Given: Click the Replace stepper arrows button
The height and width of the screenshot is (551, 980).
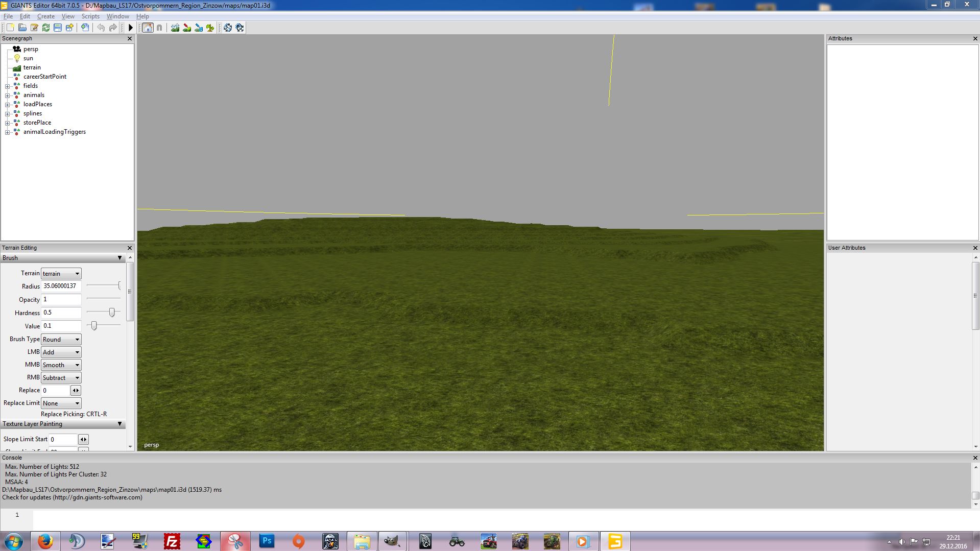Looking at the screenshot, I should click(76, 391).
